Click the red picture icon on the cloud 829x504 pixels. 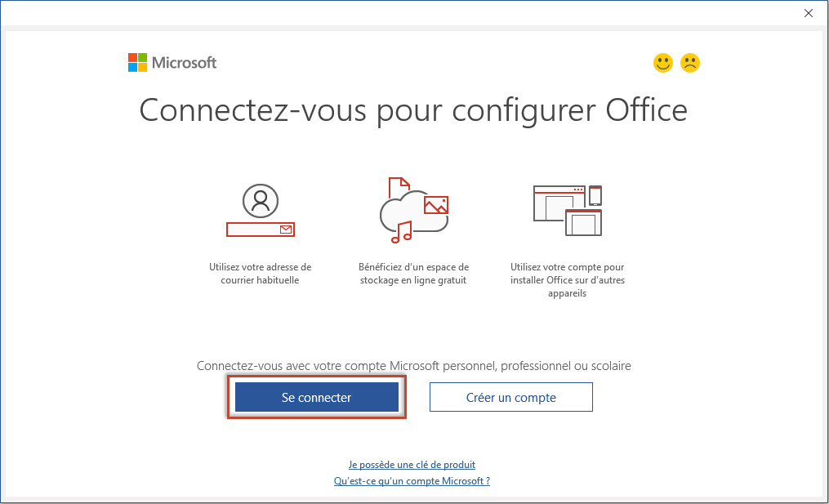pyautogui.click(x=436, y=205)
